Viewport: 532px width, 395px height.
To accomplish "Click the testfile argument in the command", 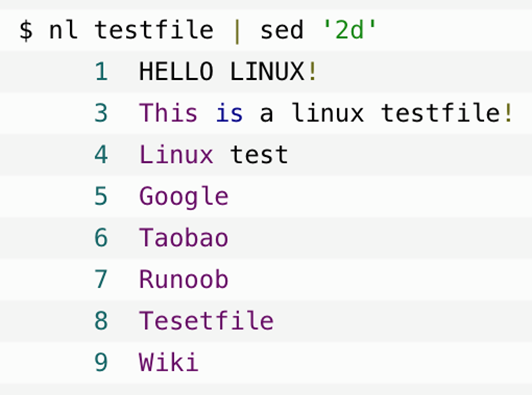I will tap(154, 30).
